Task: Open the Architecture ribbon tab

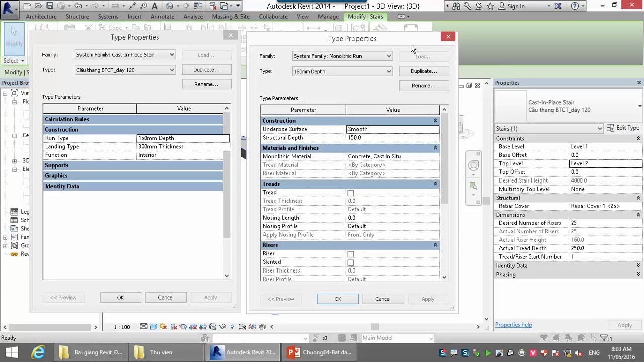Action: point(41,16)
